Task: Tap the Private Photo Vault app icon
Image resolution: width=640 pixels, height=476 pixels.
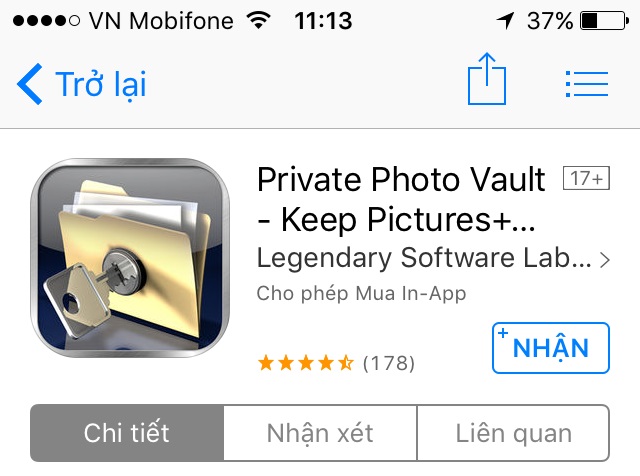Action: [130, 258]
